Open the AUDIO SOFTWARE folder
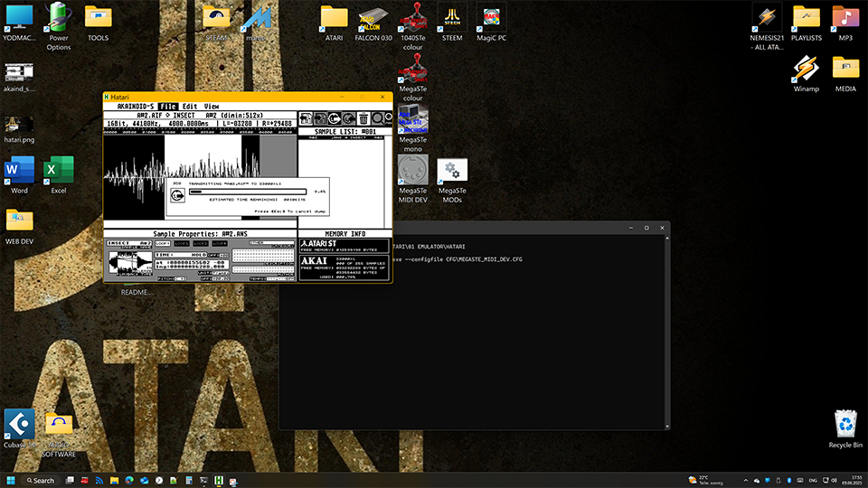This screenshot has width=868, height=488. (59, 435)
